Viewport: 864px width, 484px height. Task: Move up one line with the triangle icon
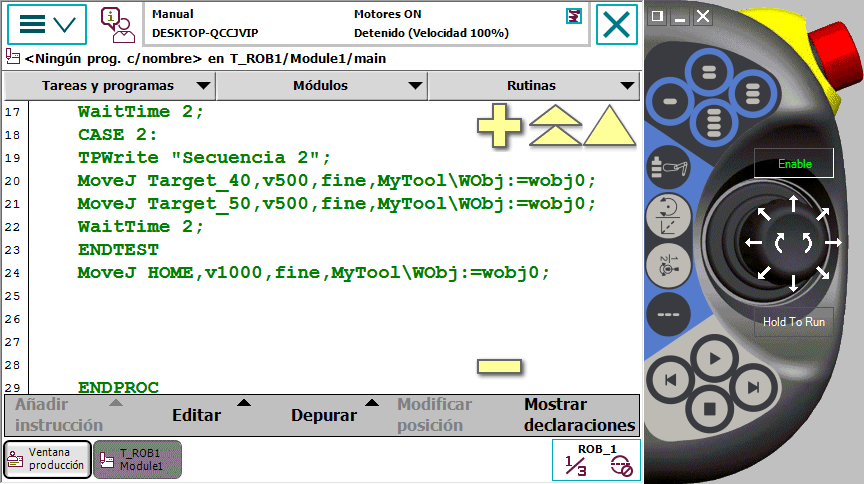click(x=609, y=126)
